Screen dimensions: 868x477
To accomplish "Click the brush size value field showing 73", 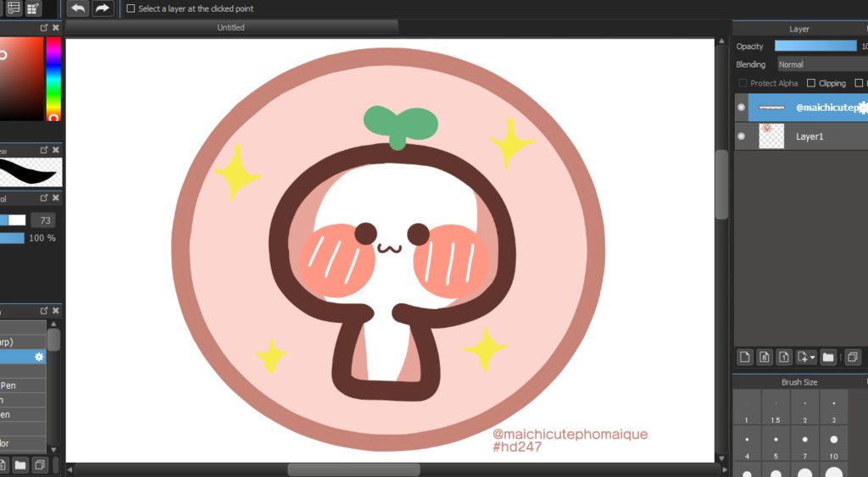I will click(44, 220).
